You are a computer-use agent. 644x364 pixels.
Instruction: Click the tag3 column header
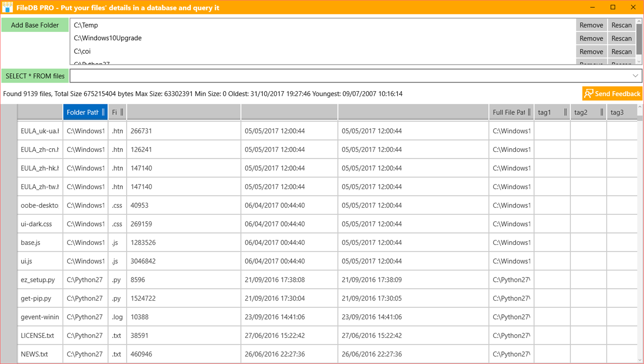(622, 112)
